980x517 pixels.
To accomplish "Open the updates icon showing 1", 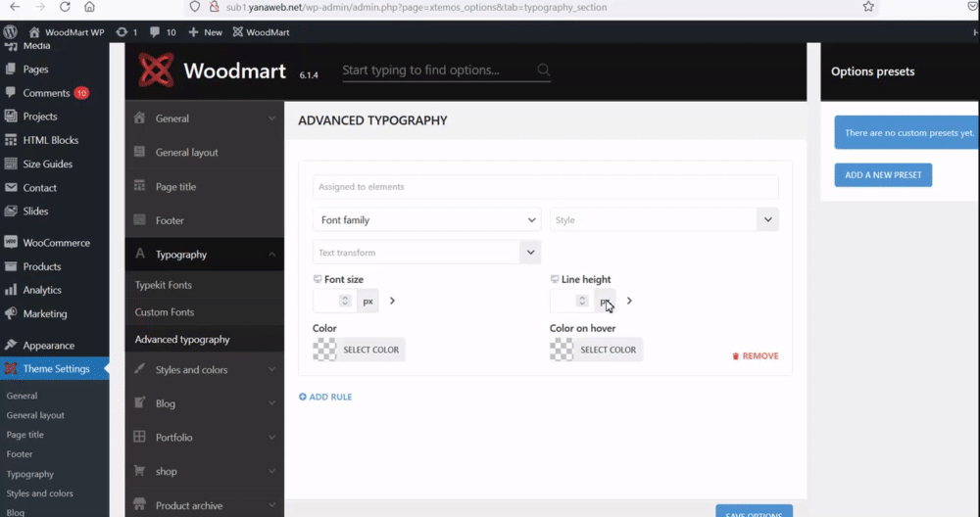I will click(x=126, y=32).
